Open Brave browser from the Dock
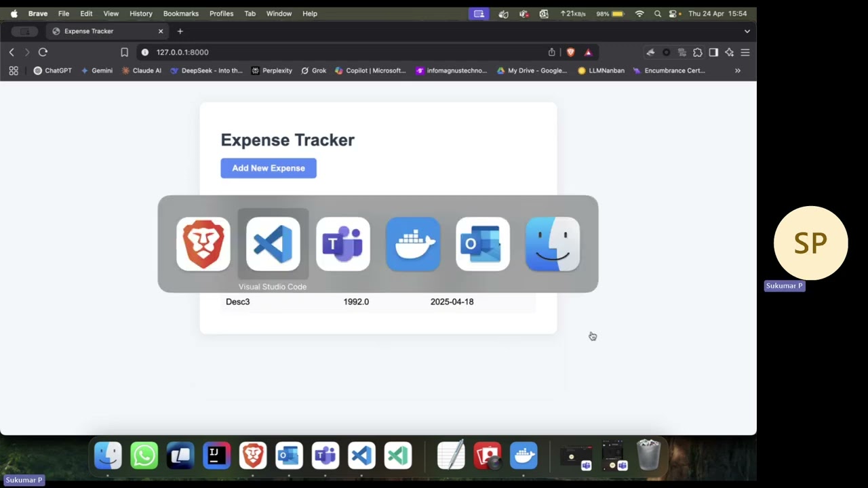 coord(253,455)
